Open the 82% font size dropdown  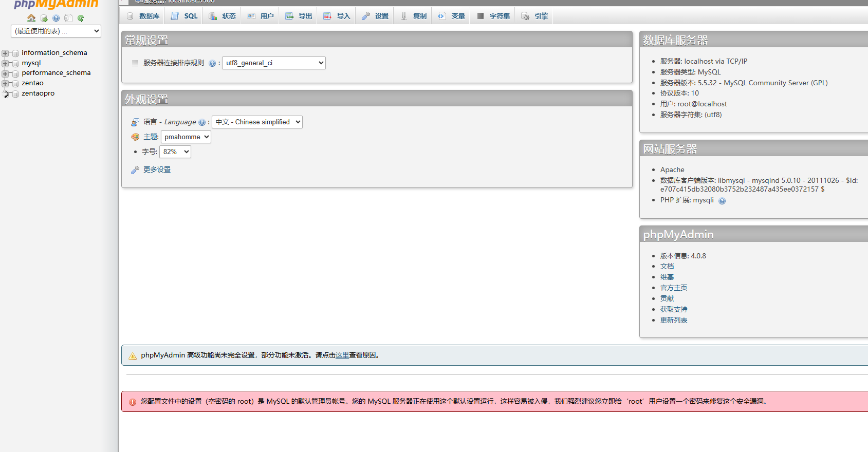click(x=175, y=152)
